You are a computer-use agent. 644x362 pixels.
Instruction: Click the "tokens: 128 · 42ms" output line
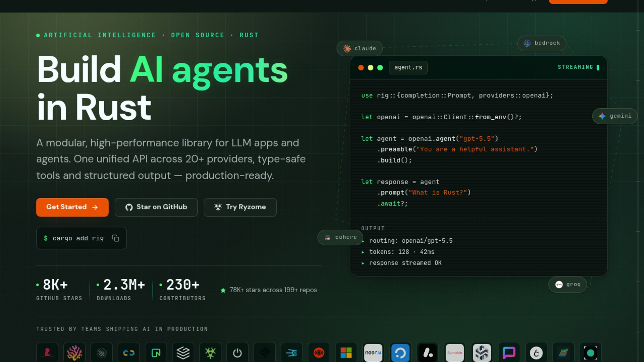[401, 252]
